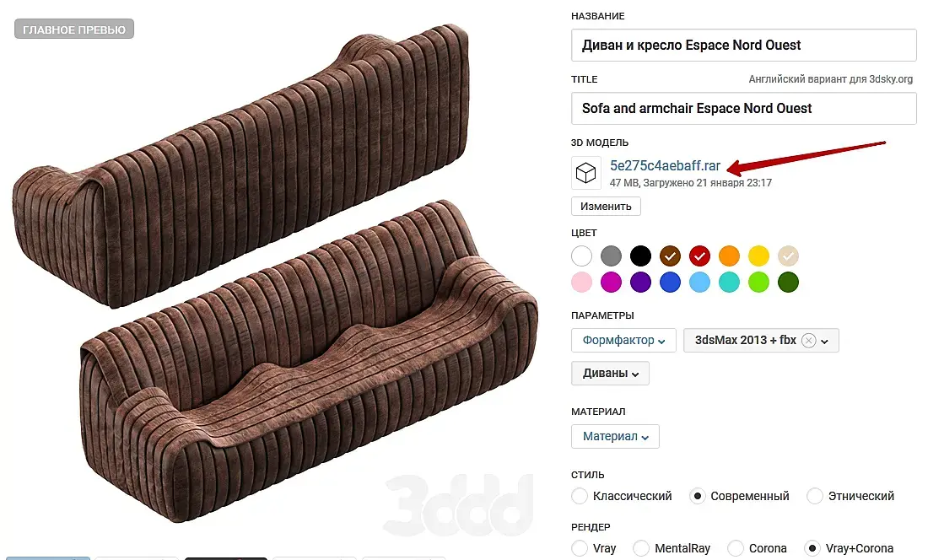Click the Главное превью badge
The height and width of the screenshot is (560, 944).
(74, 30)
